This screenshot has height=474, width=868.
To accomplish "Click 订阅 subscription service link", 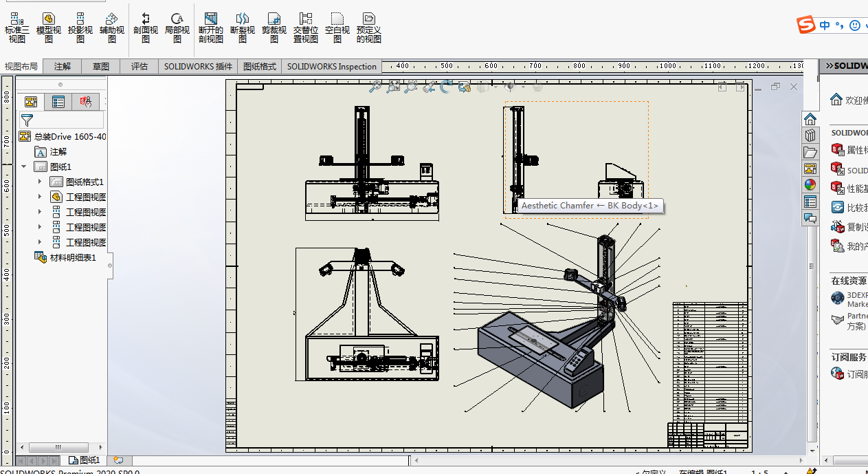I will point(849,374).
